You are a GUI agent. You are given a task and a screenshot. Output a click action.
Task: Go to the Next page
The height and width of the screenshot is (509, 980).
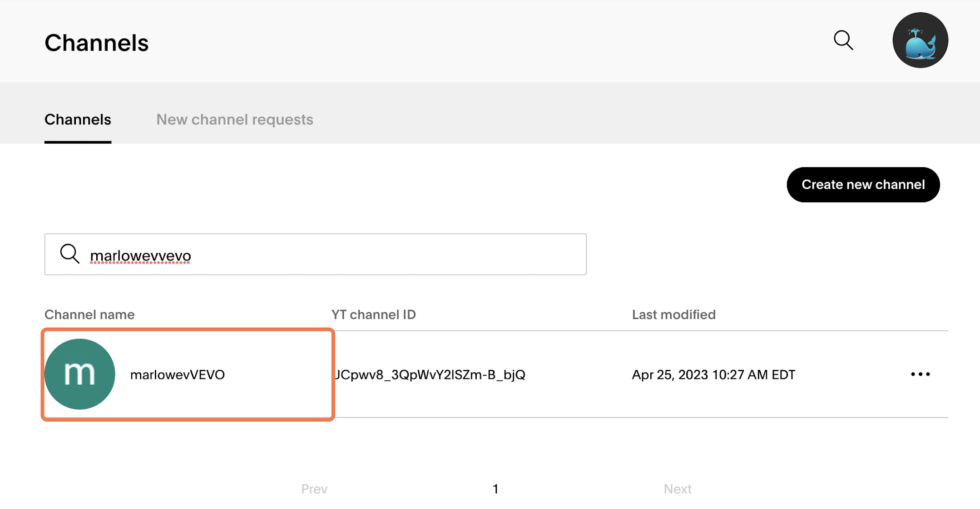678,489
